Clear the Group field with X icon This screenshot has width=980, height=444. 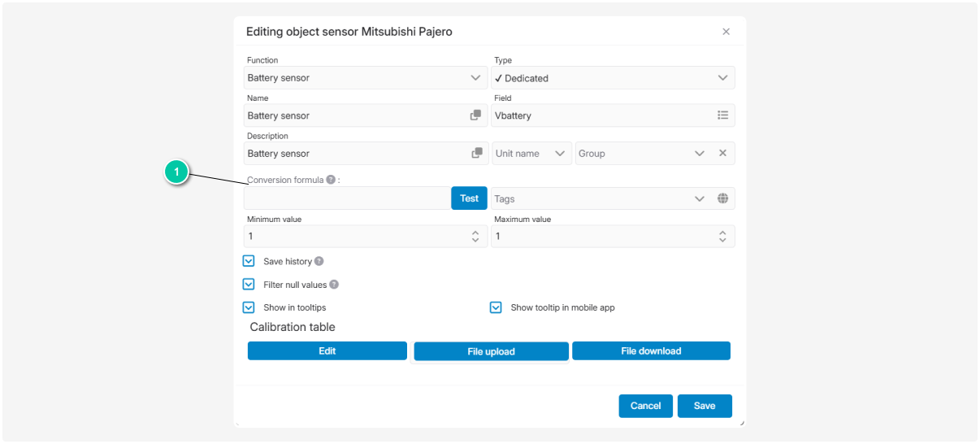[722, 153]
